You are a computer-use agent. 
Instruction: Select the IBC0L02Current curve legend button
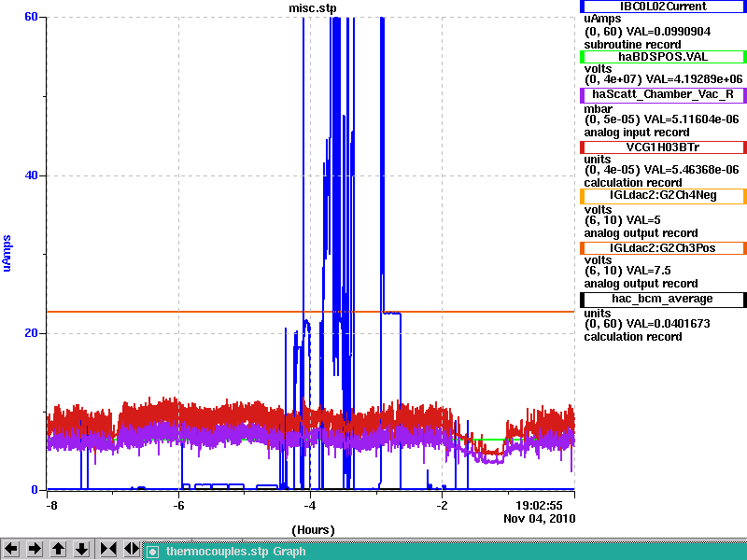coord(663,7)
